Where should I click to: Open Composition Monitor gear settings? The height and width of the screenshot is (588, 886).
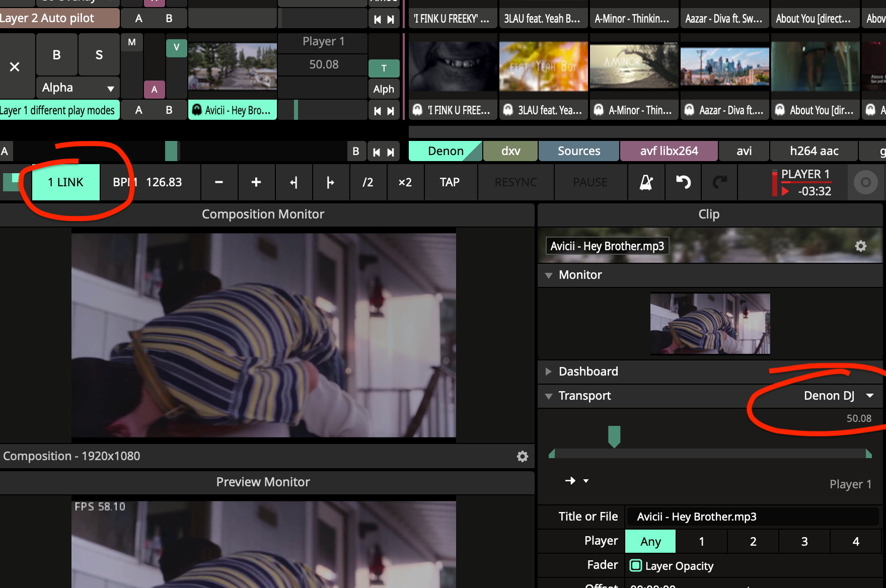tap(523, 456)
